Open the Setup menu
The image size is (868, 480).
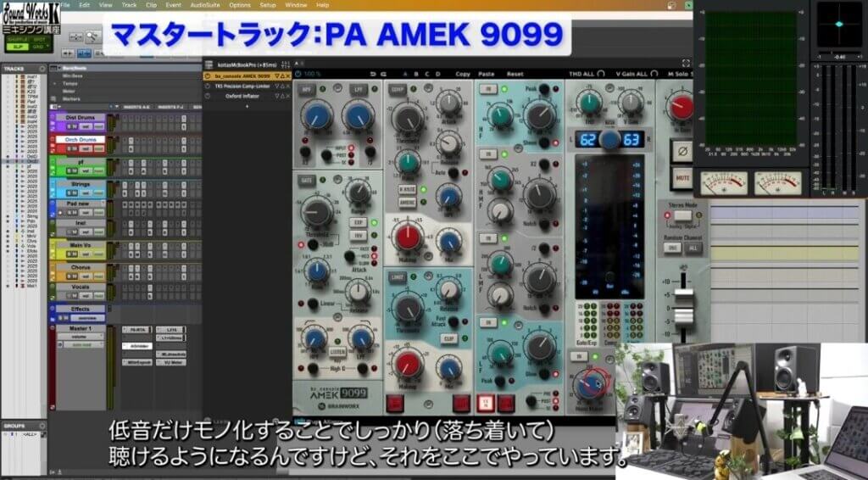pyautogui.click(x=268, y=5)
